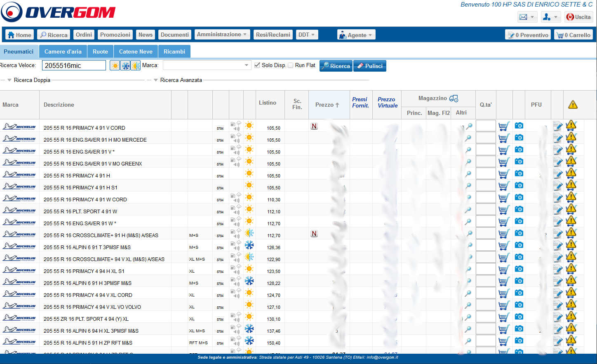The width and height of the screenshot is (597, 364).
Task: Expand the Ricerca Avanzata section
Action: [x=178, y=80]
